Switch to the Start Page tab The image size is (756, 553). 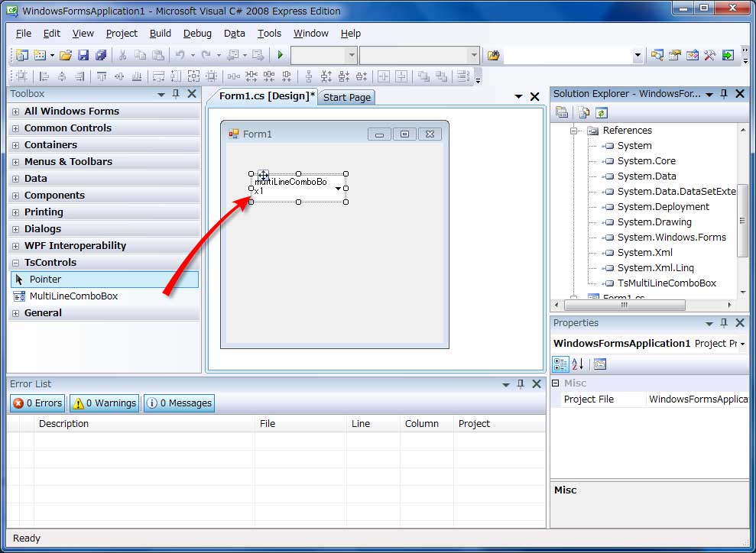[347, 97]
